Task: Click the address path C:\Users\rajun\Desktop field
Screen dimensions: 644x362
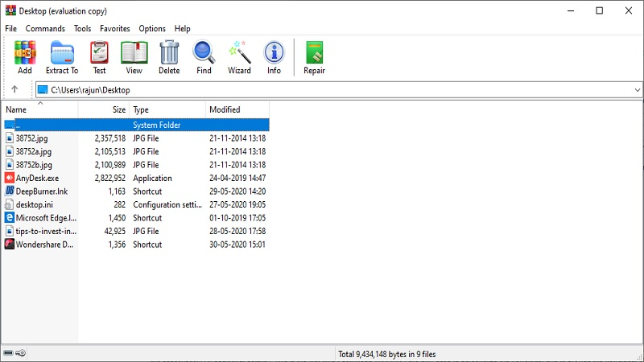Action: (339, 90)
